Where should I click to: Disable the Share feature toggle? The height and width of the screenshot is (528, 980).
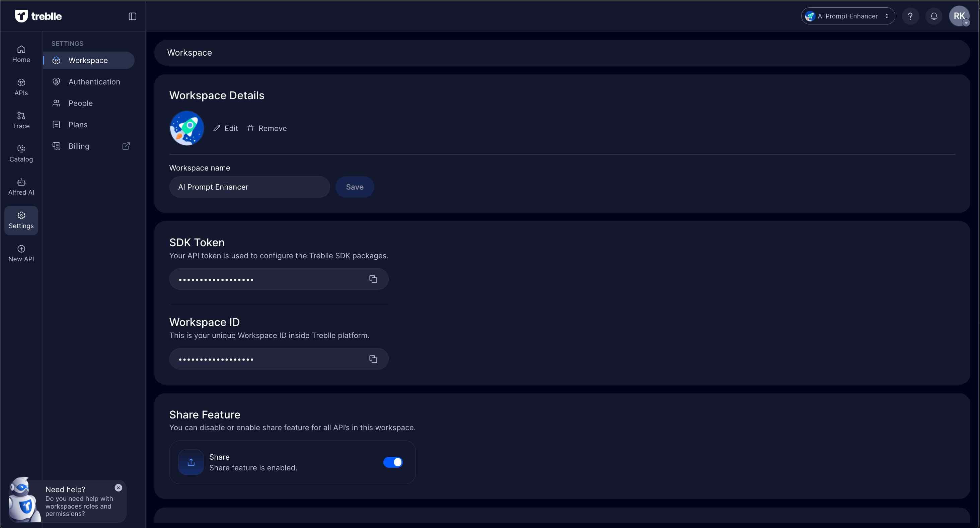point(393,462)
